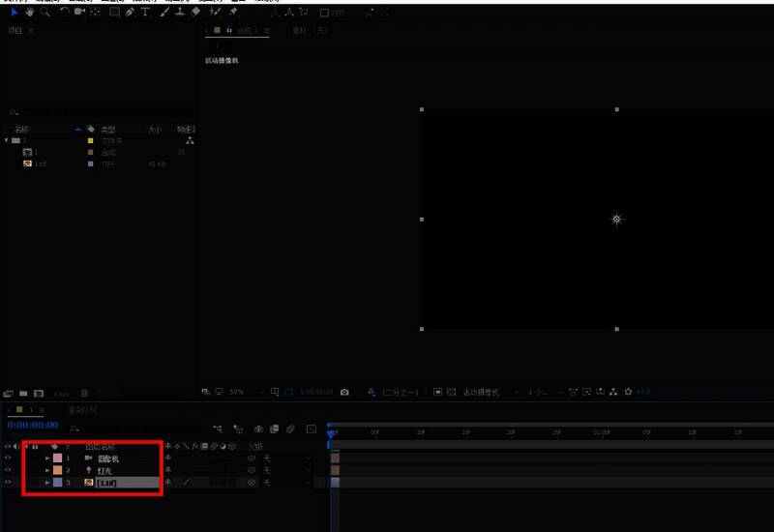774x532 pixels.
Task: Sort project items by Type column
Action: (107, 130)
